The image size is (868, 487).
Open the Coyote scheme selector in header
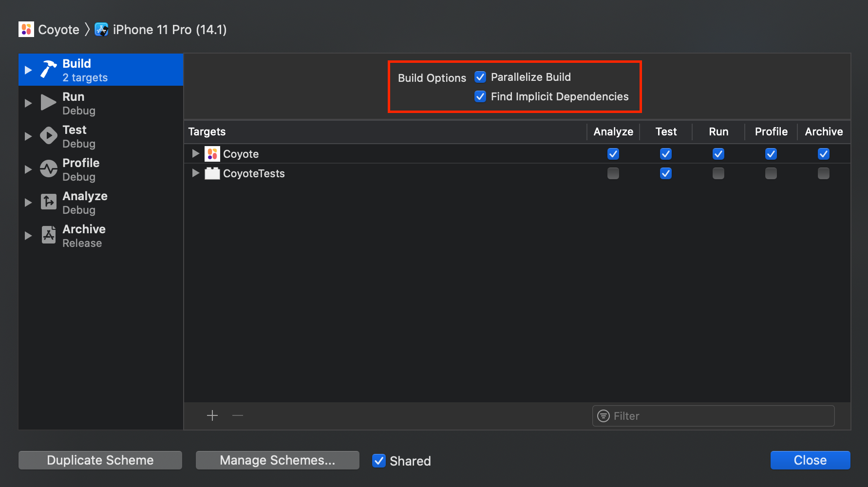[49, 29]
